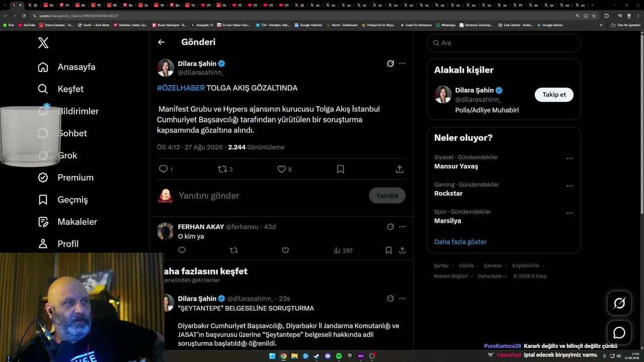Screen dimensions: 644x362
Task: Bookmark FERHAN AKAY's comment
Action: (x=388, y=250)
